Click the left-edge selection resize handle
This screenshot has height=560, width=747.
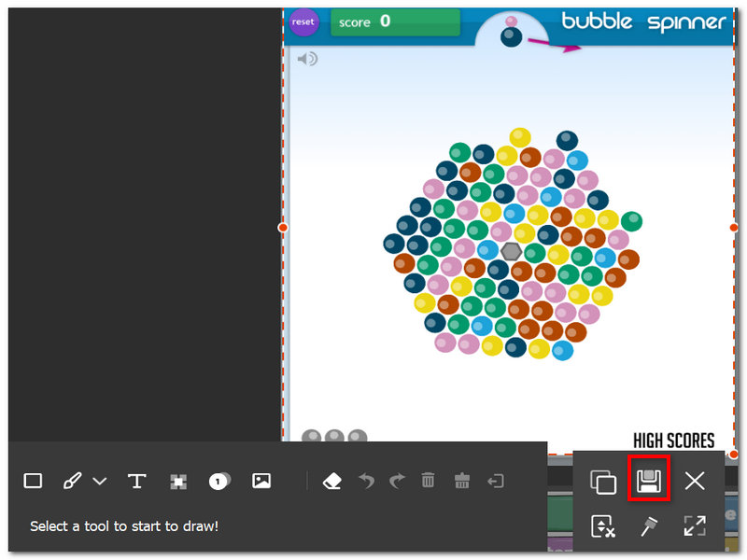point(283,228)
